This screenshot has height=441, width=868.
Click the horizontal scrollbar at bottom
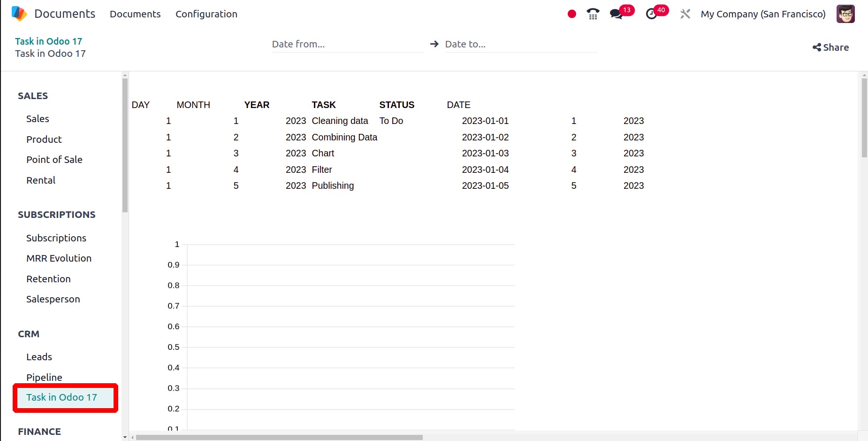[279, 437]
